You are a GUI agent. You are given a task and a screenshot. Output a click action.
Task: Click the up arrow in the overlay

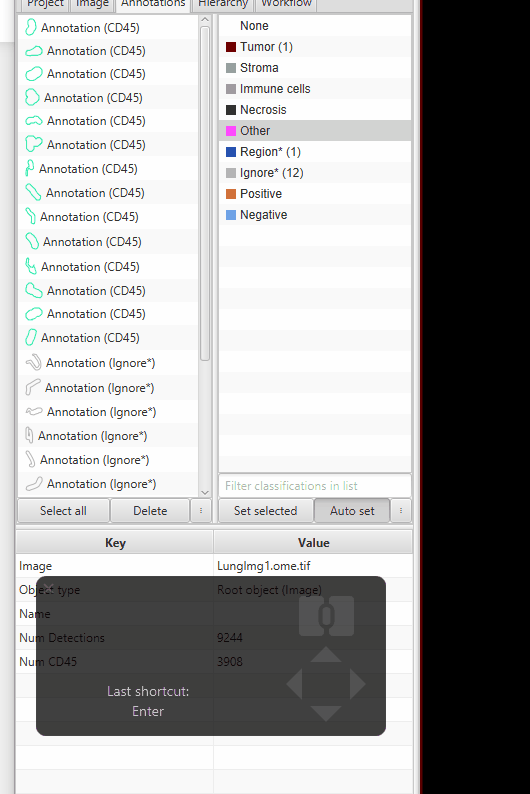point(325,654)
